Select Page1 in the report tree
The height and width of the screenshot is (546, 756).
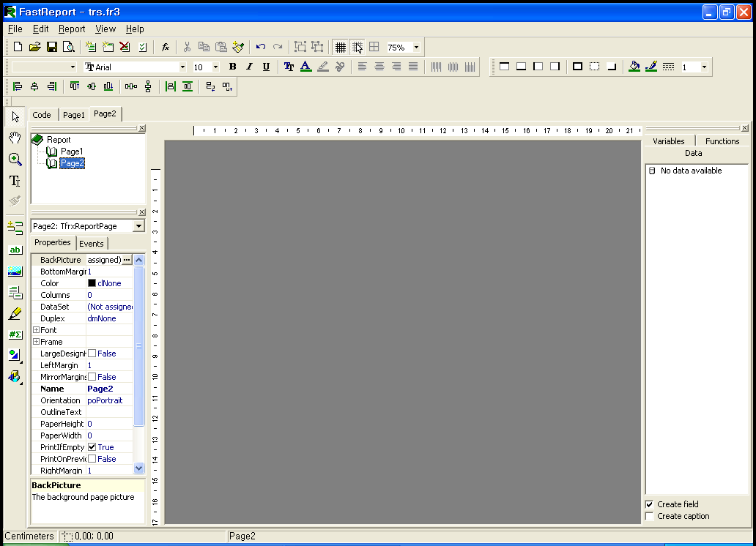72,152
